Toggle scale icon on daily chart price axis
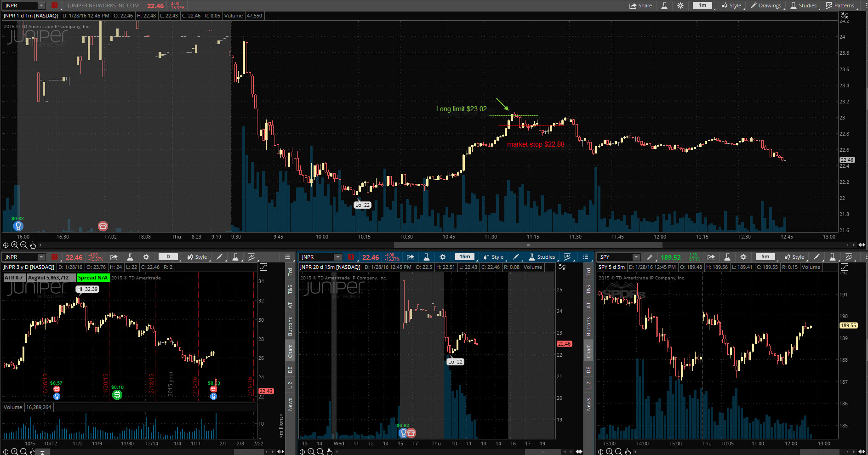Viewport: 868px width, 455px height. [x=263, y=267]
